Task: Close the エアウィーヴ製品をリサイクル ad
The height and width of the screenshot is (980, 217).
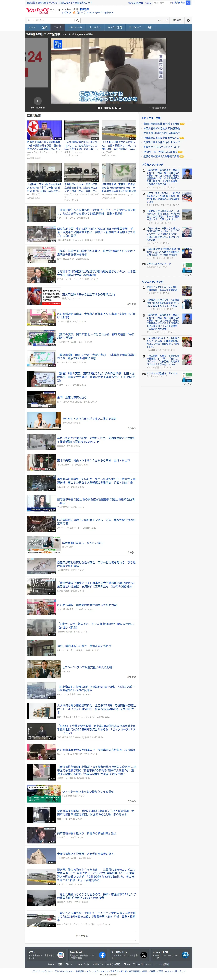Action: click(x=190, y=384)
